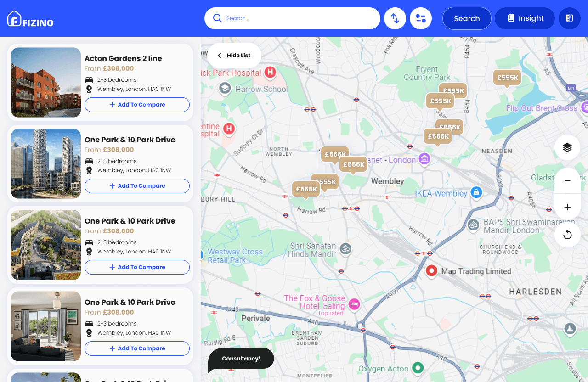Click the map layers icon
This screenshot has height=382, width=588.
(x=567, y=147)
